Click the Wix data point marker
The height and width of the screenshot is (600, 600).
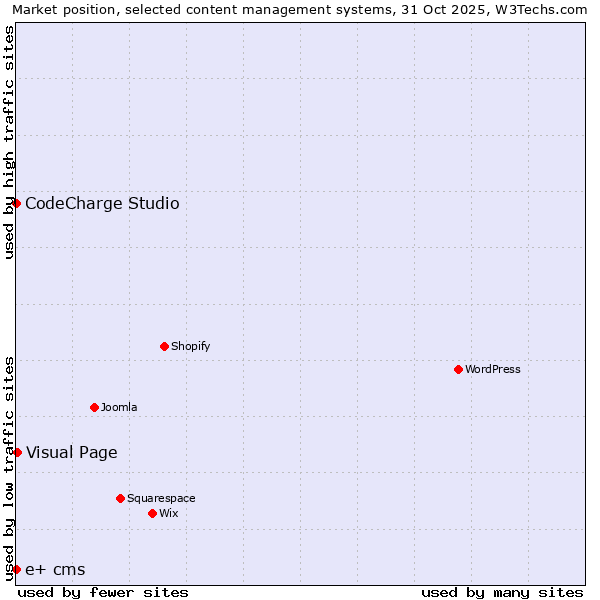coord(152,513)
